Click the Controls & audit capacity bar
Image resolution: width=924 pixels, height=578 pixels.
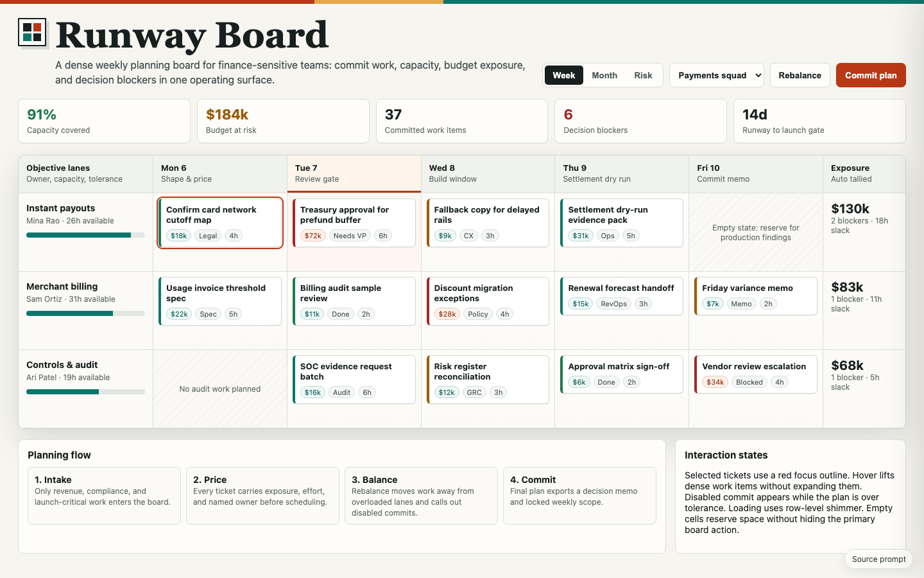tap(85, 392)
